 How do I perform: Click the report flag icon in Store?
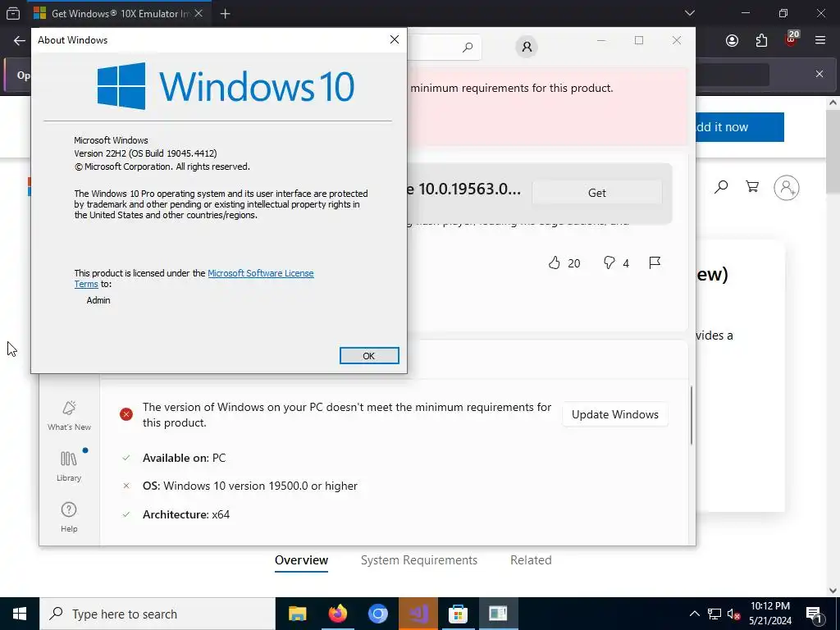coord(655,262)
